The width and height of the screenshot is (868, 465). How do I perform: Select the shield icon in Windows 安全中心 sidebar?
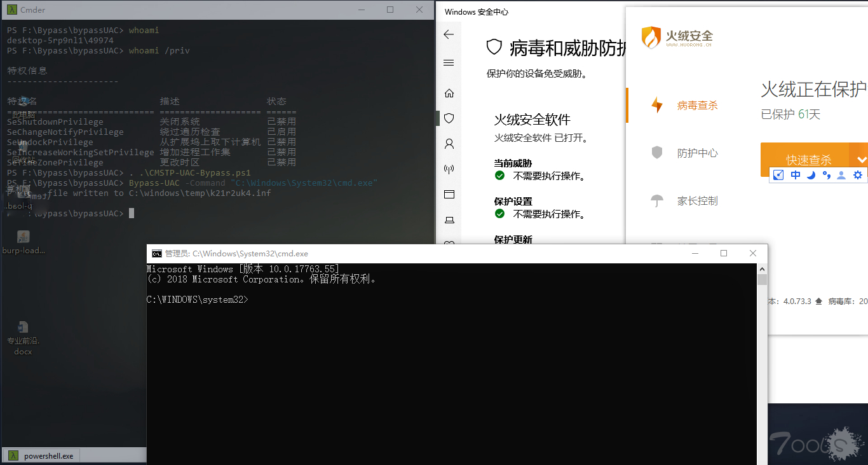click(449, 118)
